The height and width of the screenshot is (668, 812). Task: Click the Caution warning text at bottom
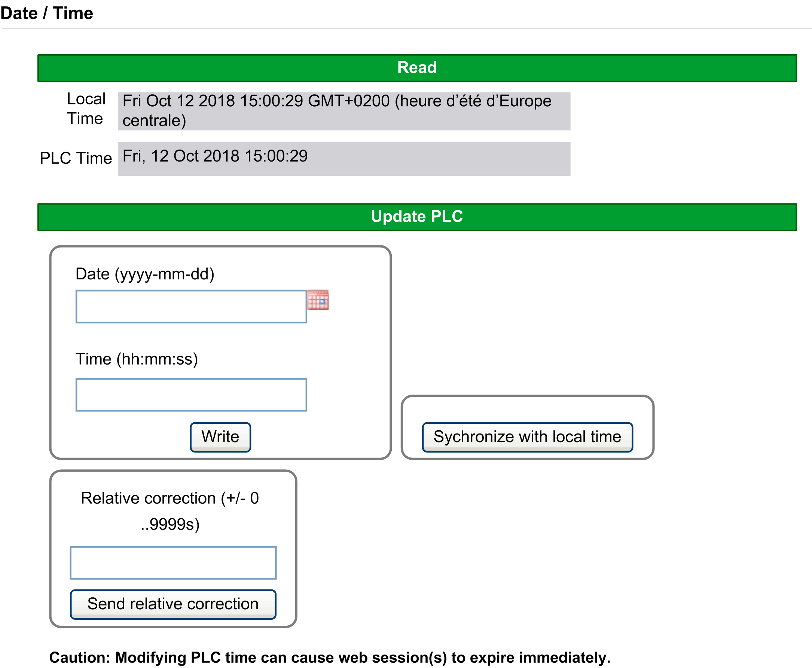[330, 657]
